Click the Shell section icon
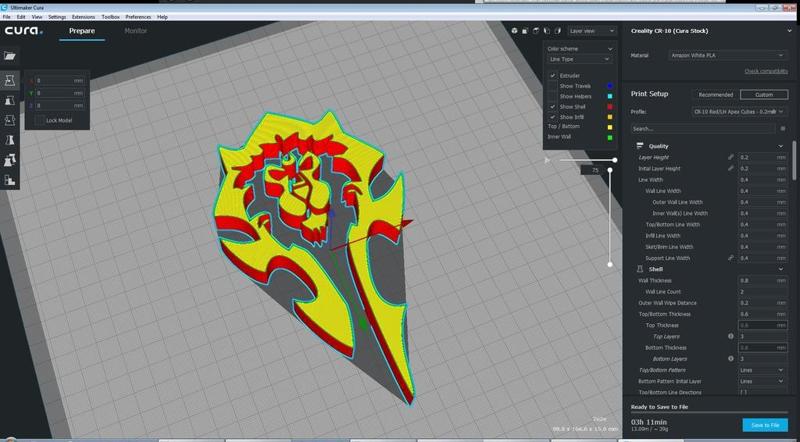 pos(640,269)
